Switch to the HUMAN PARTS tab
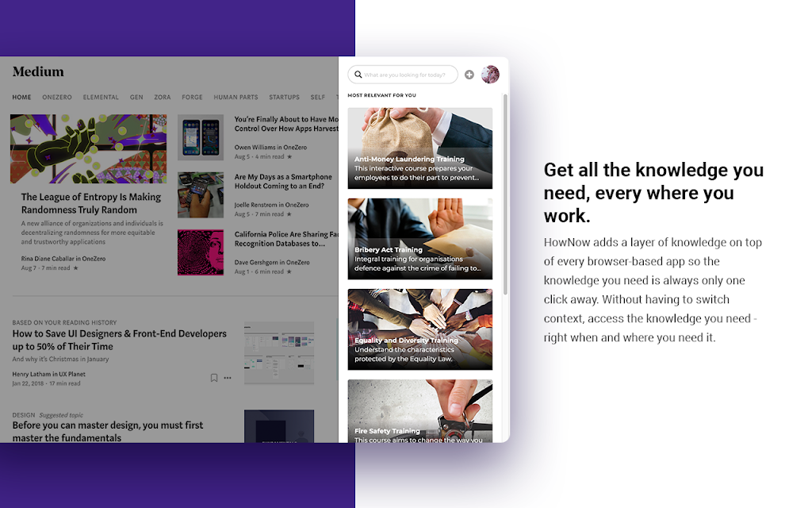The image size is (812, 508). (x=236, y=97)
